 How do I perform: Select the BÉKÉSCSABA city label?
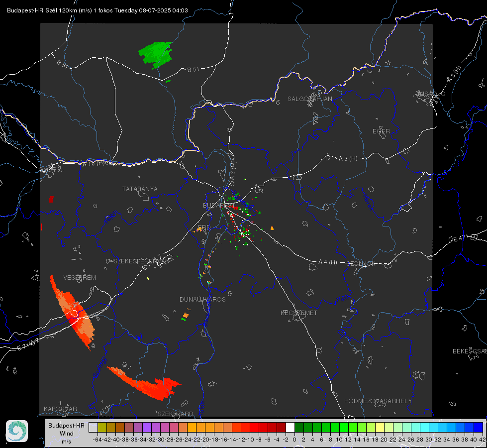point(470,351)
